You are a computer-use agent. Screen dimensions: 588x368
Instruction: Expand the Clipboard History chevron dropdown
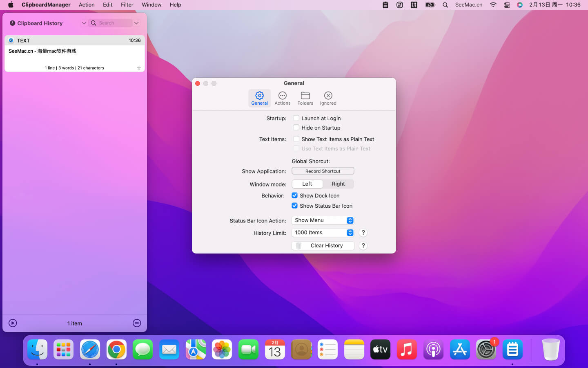coord(84,23)
